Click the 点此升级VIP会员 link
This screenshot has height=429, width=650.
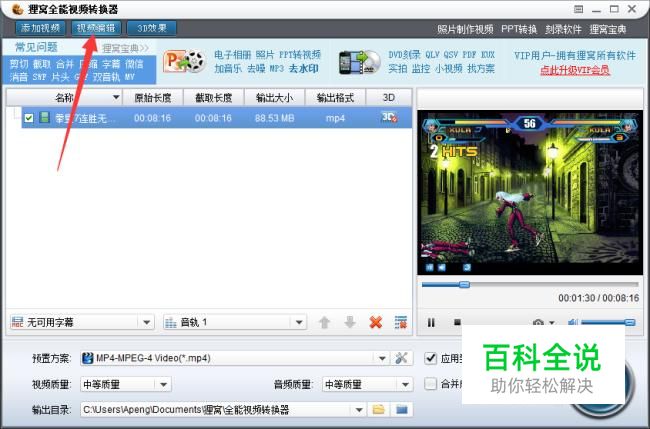[x=575, y=70]
